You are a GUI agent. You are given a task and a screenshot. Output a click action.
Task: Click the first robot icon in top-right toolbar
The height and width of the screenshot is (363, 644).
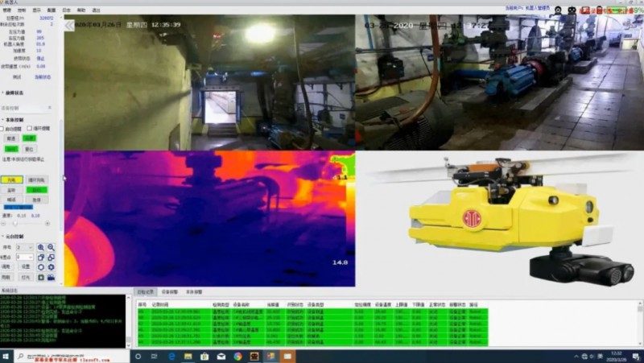(558, 10)
